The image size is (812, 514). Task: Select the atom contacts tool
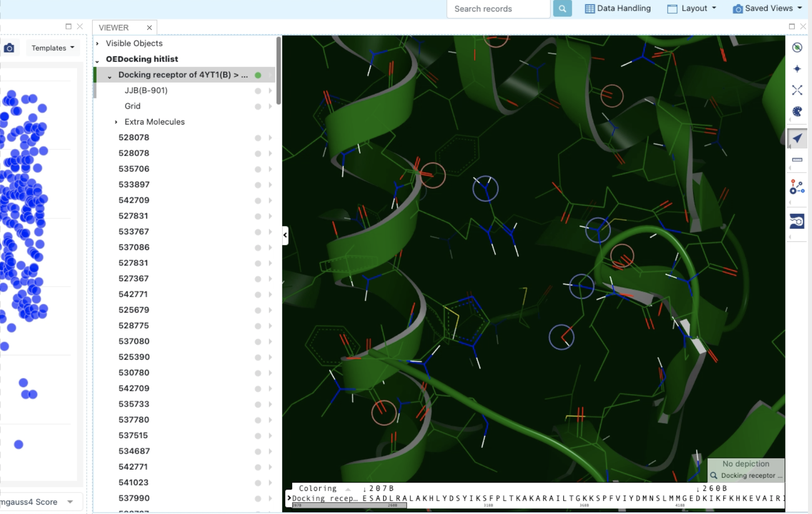tap(796, 186)
